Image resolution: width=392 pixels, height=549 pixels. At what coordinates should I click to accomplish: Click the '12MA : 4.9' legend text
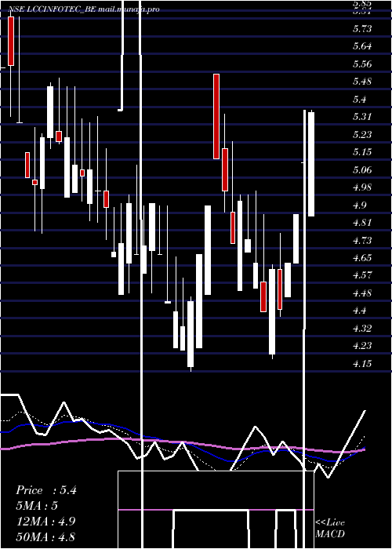[46, 522]
